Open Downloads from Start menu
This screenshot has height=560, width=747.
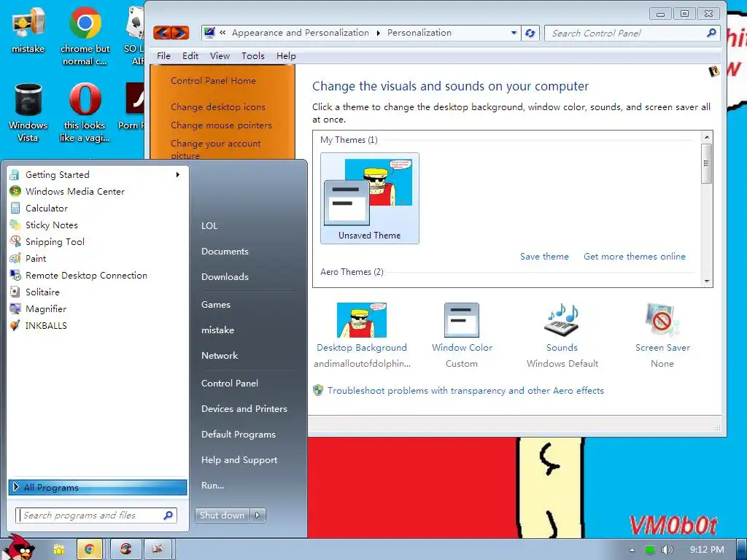coord(225,276)
